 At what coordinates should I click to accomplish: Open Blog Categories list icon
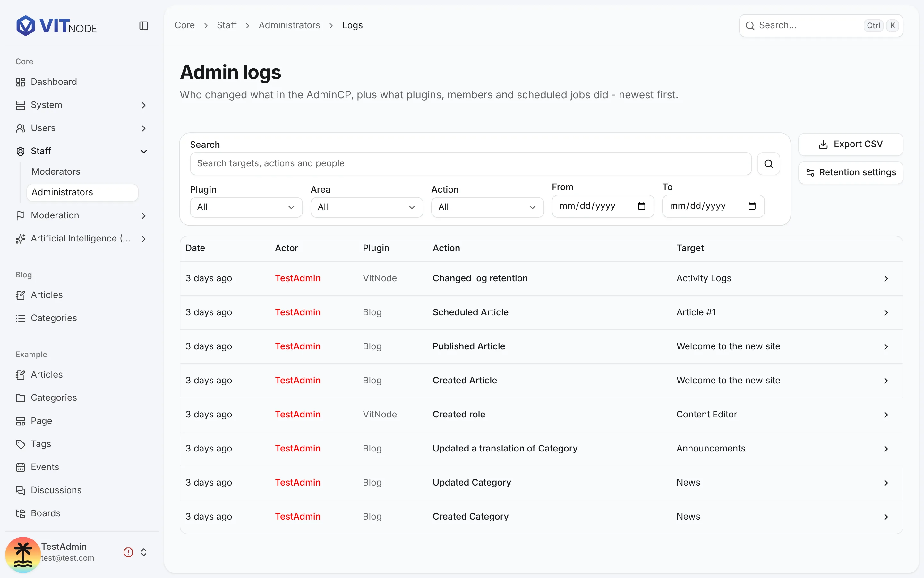click(x=21, y=318)
